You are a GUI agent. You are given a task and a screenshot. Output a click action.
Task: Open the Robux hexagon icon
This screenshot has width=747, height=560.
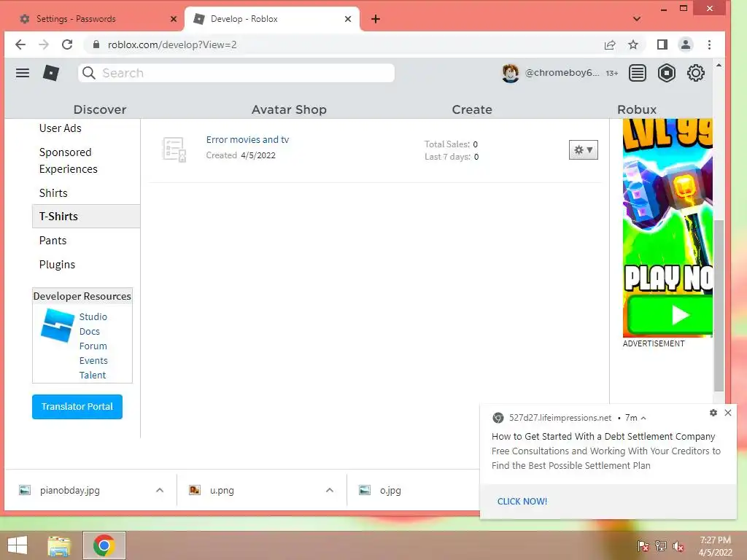coord(667,73)
